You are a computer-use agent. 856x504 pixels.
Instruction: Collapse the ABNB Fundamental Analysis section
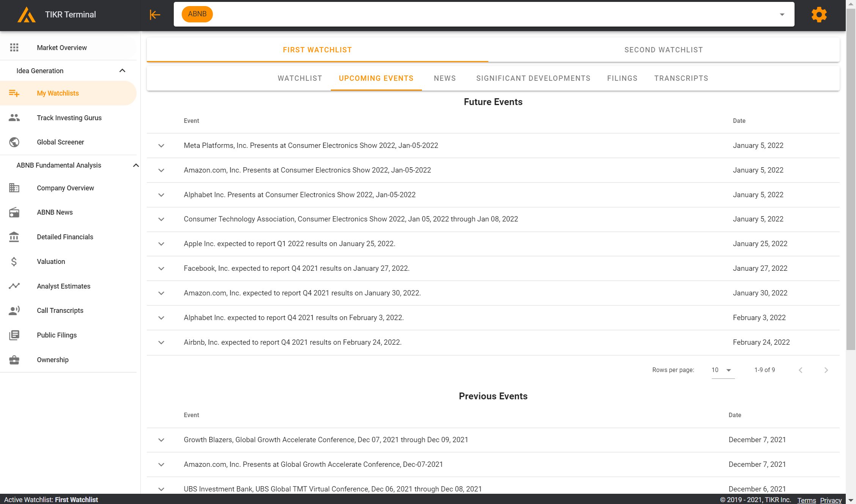(x=136, y=165)
